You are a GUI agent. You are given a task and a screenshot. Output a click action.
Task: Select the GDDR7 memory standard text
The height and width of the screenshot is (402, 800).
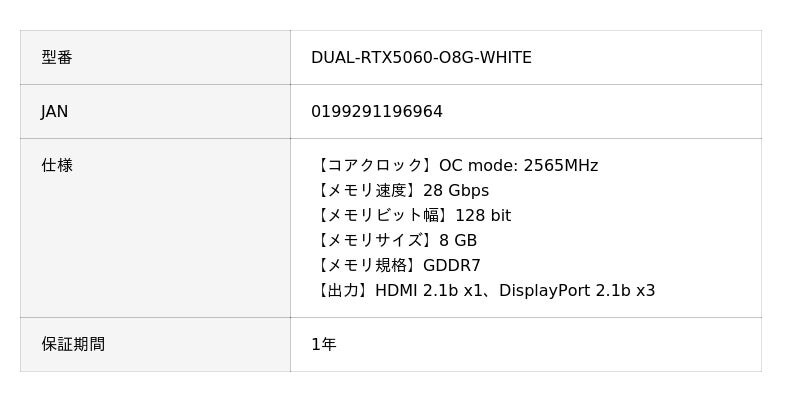pos(452,266)
